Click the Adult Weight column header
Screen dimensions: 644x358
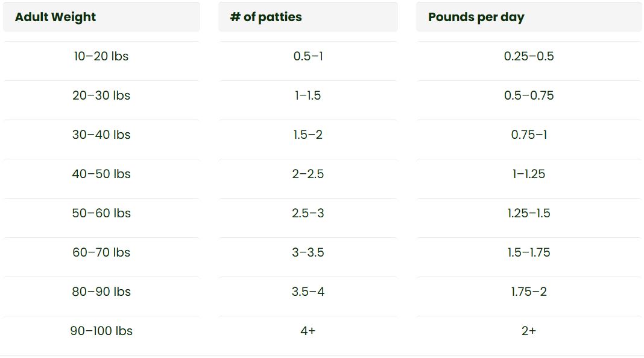(55, 17)
